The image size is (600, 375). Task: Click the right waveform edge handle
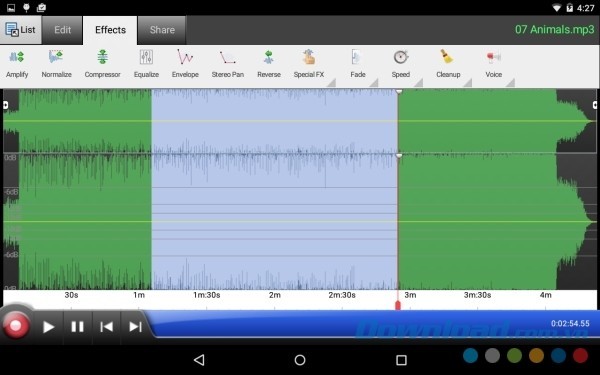click(595, 105)
